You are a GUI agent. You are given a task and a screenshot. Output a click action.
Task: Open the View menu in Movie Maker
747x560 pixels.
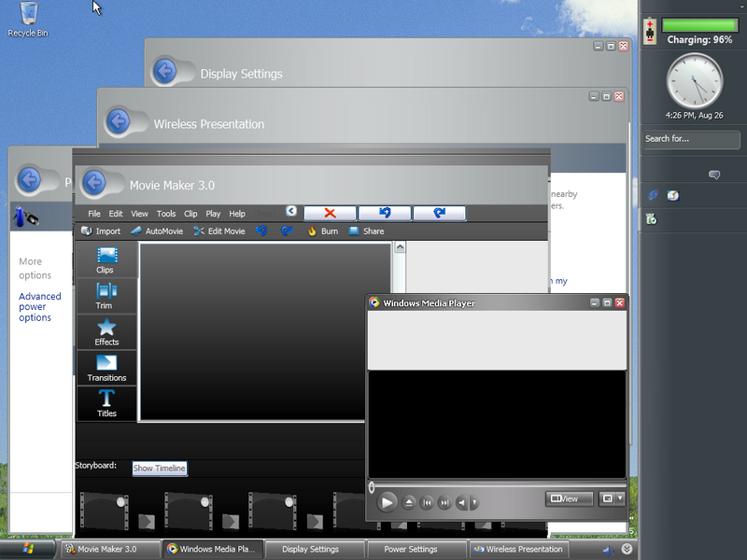[139, 214]
